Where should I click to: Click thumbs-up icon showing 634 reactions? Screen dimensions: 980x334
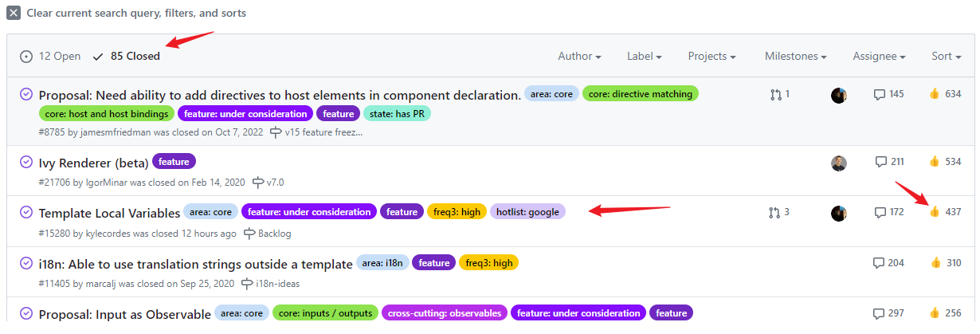935,94
